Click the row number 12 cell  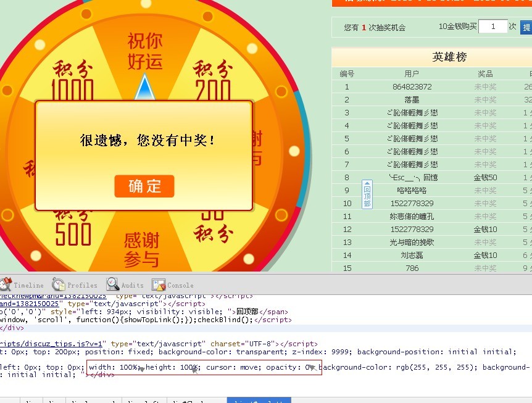point(347,230)
